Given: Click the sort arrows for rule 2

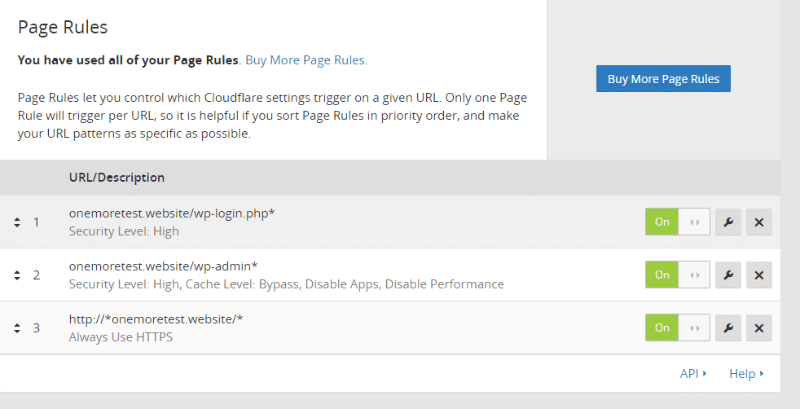Looking at the screenshot, I should pos(17,275).
